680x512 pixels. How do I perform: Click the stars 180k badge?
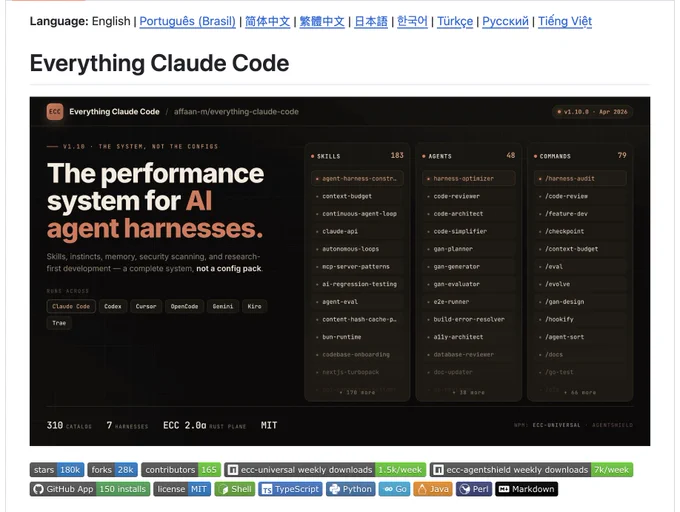[x=57, y=470]
